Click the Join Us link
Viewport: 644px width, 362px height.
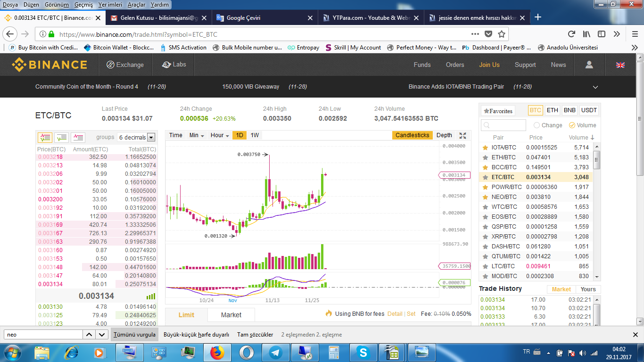pos(489,65)
